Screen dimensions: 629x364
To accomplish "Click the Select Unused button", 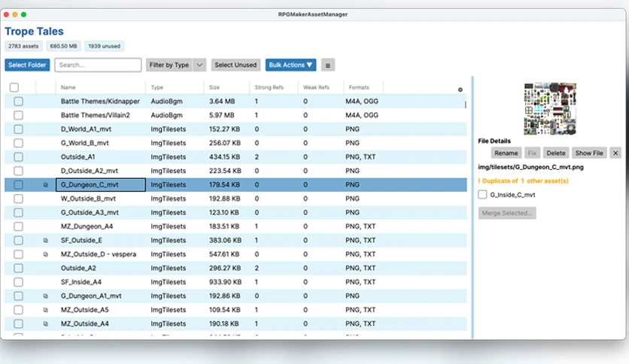I will click(235, 65).
